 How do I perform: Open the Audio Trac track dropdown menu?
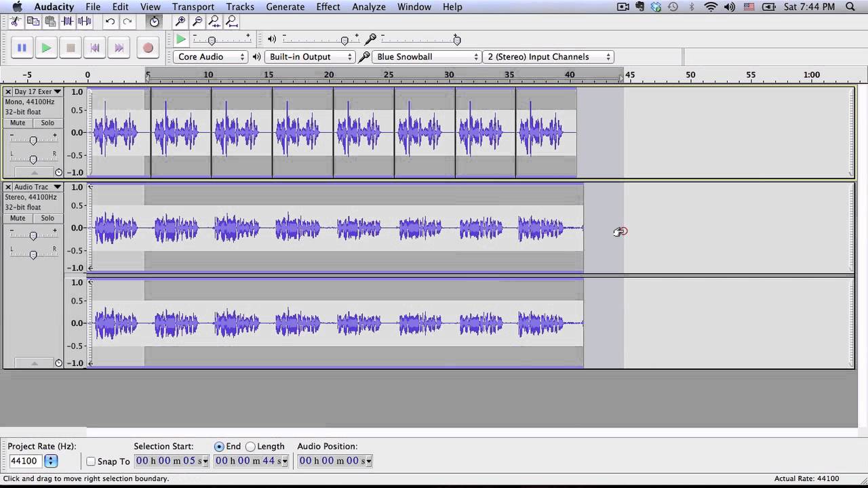coord(58,187)
